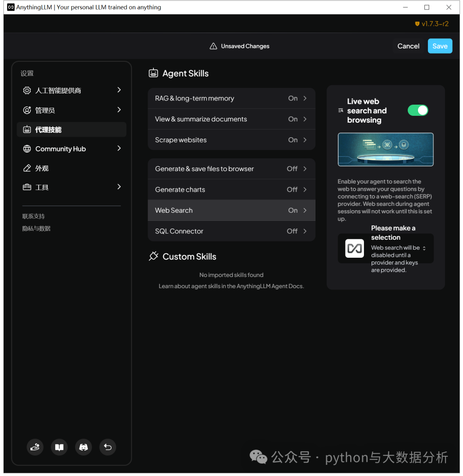Viewport: 463px width, 476px height.
Task: Open Scrape websites row chevron
Action: (305, 140)
